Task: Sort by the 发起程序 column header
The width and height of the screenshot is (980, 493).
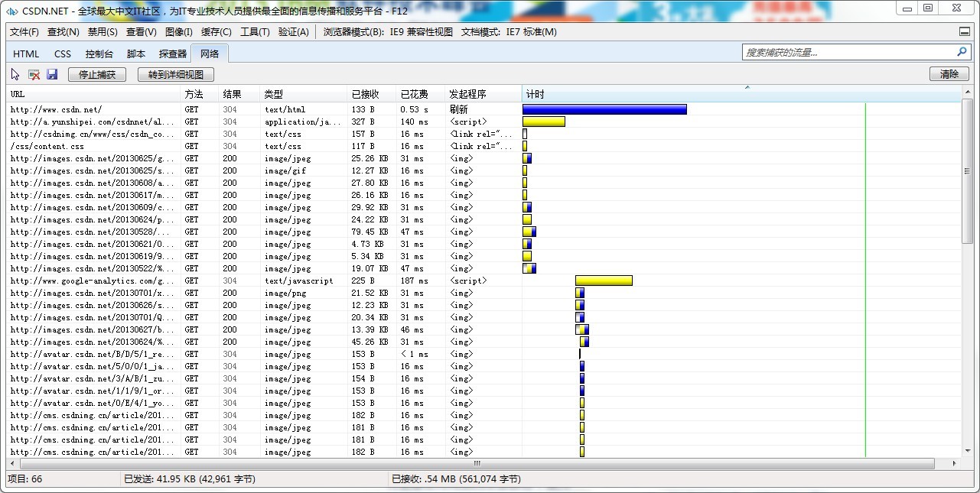Action: tap(483, 94)
